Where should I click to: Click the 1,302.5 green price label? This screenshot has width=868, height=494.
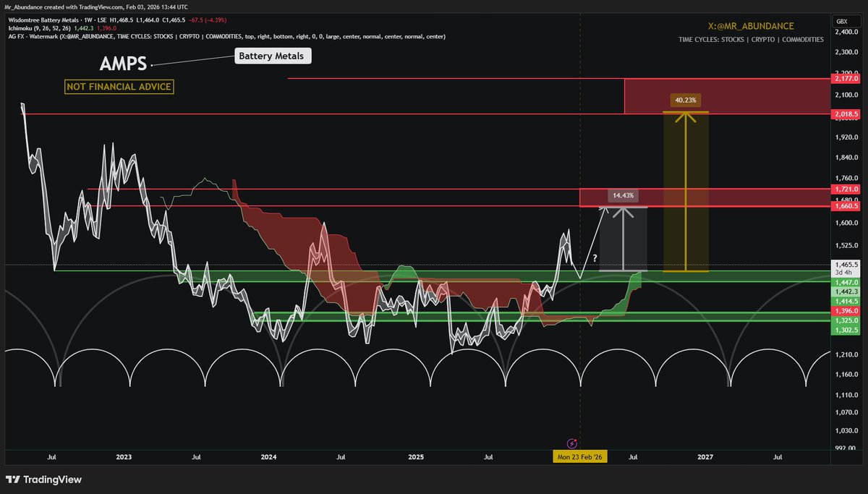click(845, 329)
